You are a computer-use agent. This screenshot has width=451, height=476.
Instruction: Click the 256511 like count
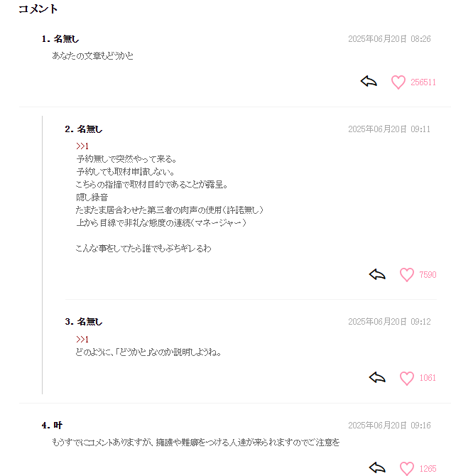(x=423, y=82)
